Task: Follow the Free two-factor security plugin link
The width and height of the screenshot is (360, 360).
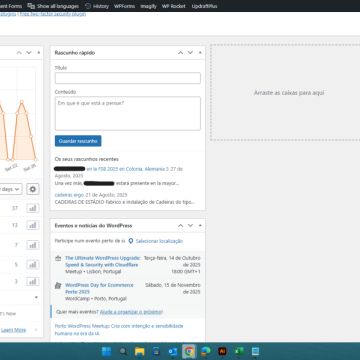Action: [x=53, y=14]
